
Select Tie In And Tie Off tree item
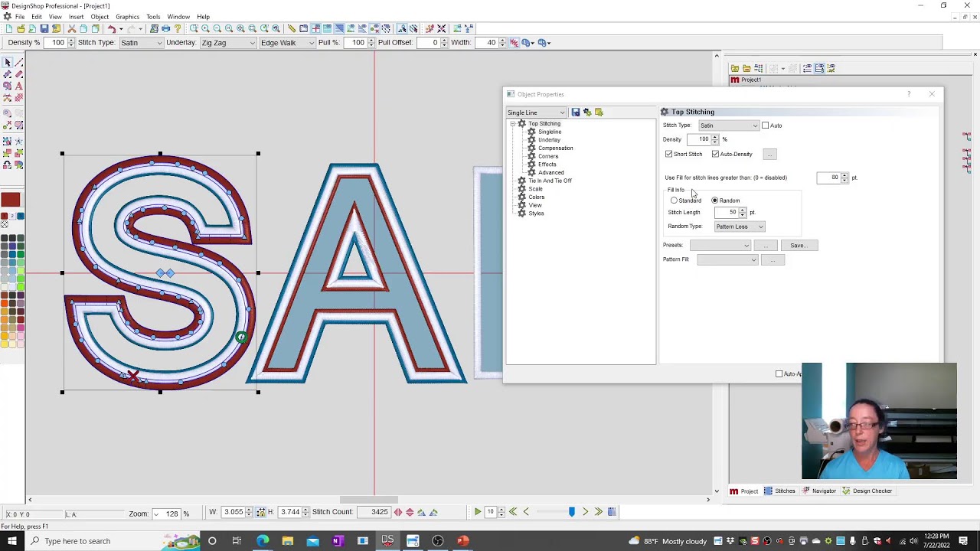pyautogui.click(x=550, y=181)
